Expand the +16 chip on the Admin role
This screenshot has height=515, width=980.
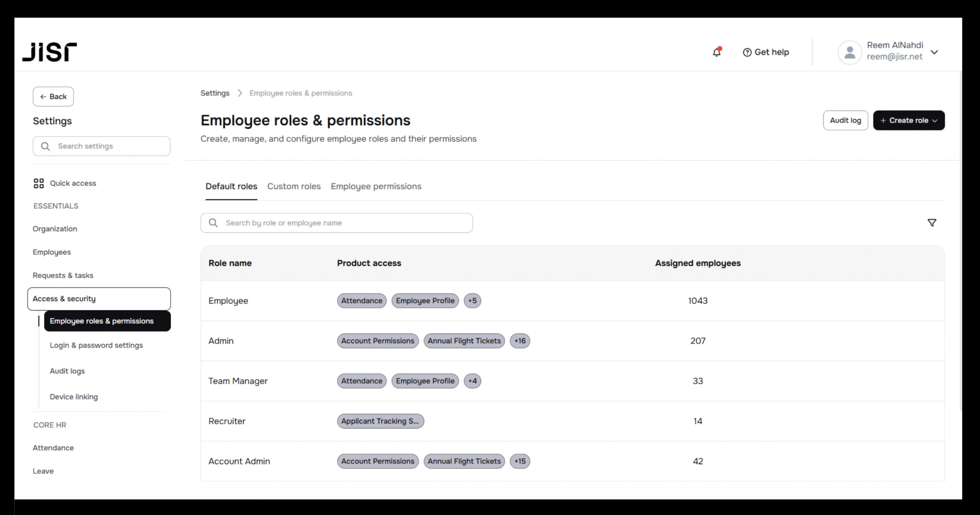click(520, 341)
